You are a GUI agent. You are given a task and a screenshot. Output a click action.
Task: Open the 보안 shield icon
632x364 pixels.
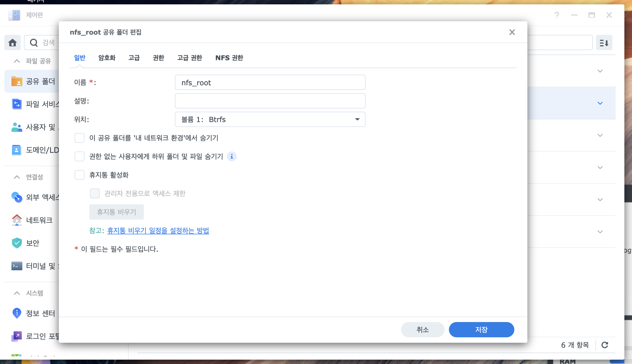click(x=17, y=243)
